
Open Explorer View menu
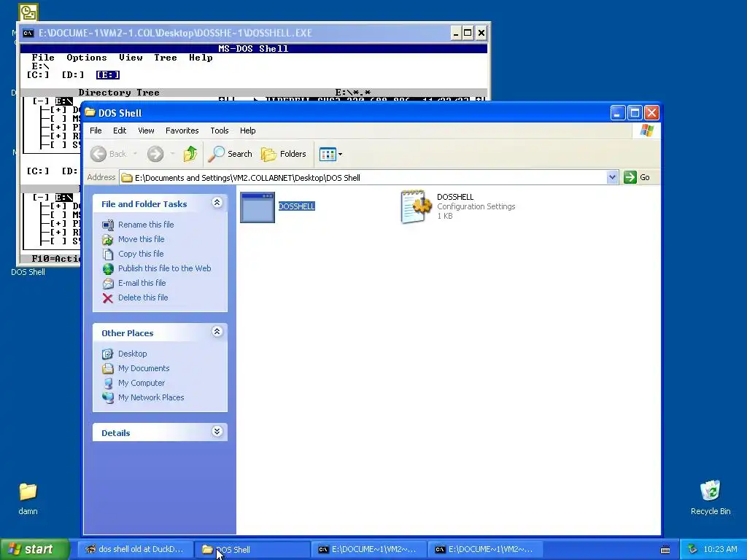(146, 131)
